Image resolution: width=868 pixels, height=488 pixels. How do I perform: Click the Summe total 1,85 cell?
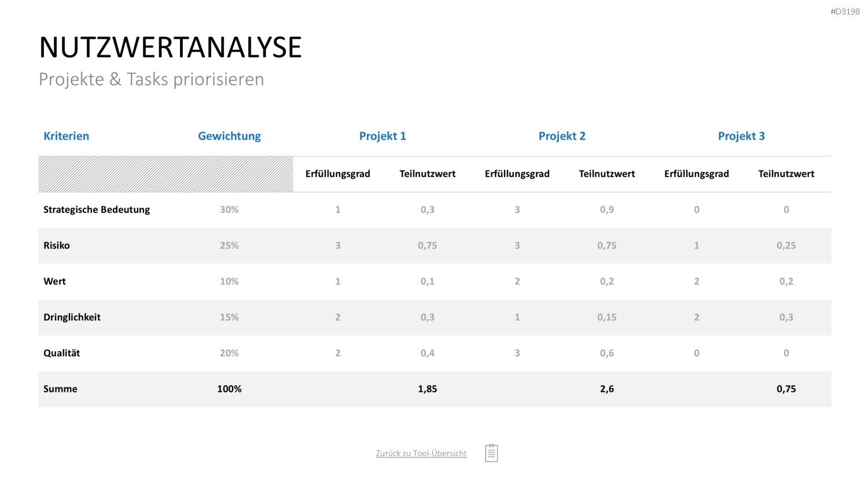(x=428, y=389)
